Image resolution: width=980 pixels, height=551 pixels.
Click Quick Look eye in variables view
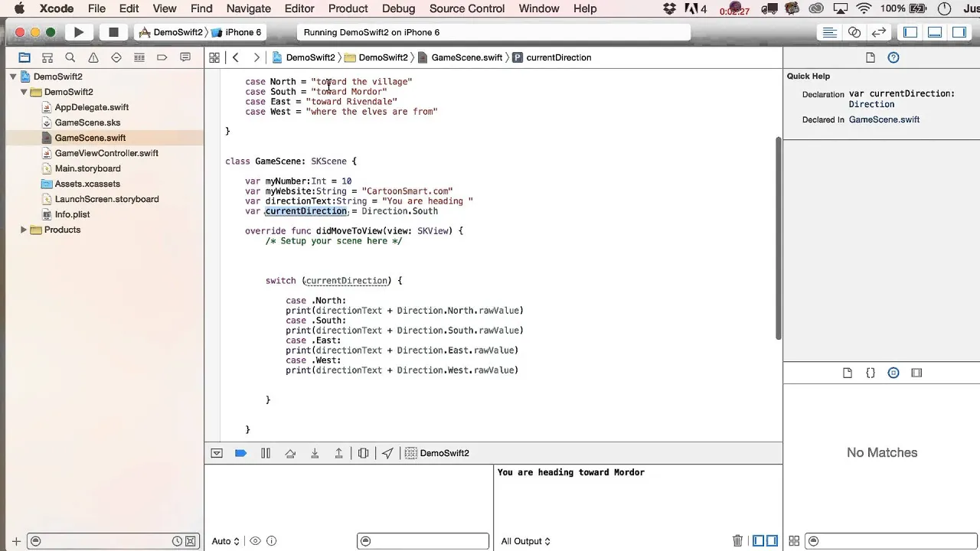click(256, 541)
